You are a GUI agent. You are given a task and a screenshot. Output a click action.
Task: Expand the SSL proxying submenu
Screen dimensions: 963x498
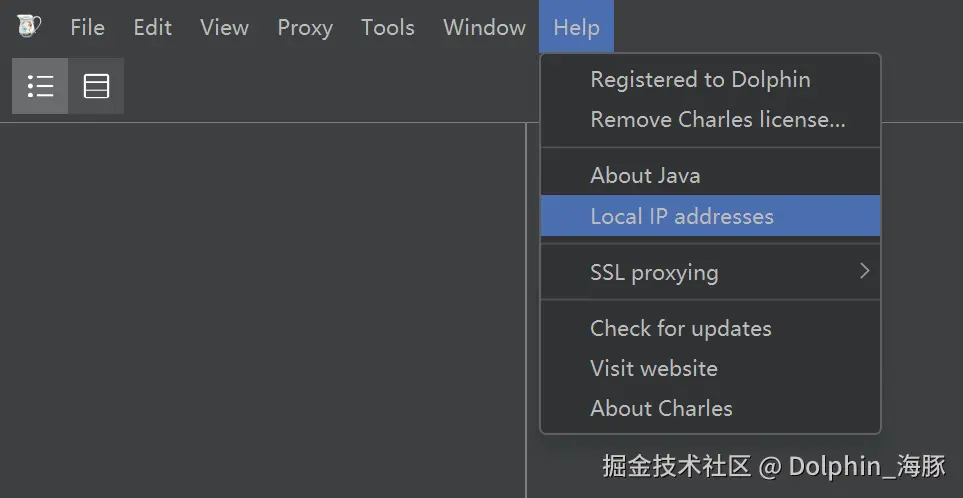point(711,272)
